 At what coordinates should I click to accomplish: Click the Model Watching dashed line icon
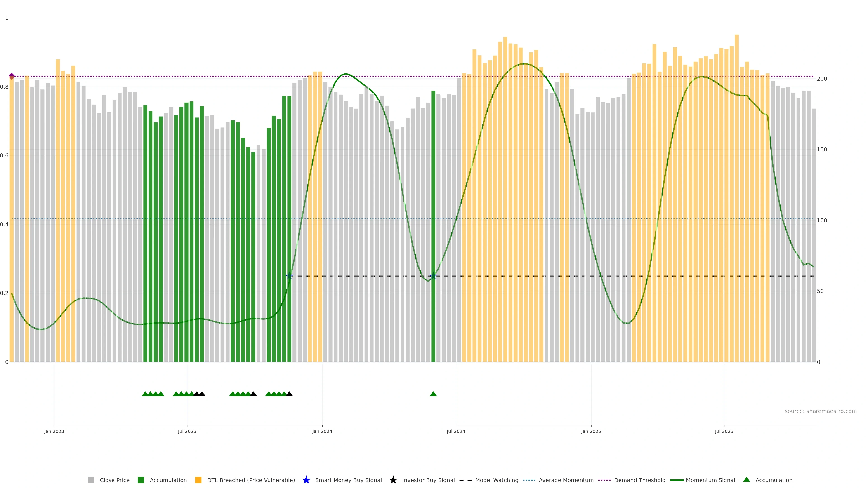coord(465,480)
